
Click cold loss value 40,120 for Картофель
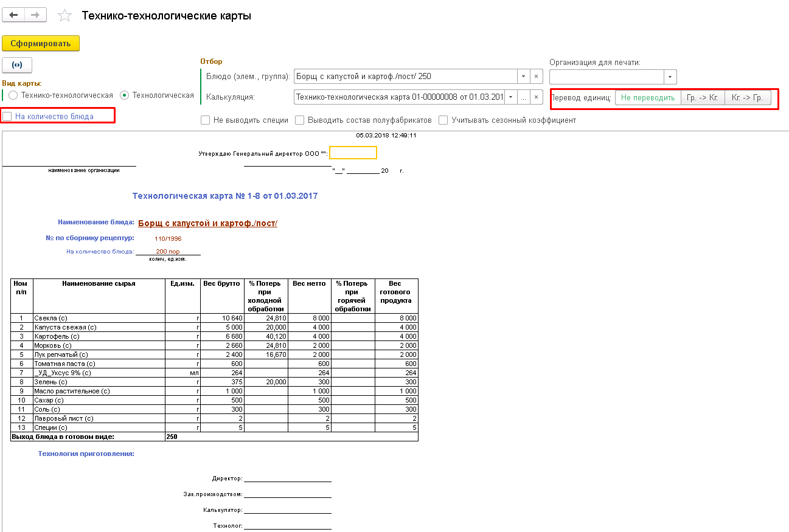point(266,336)
